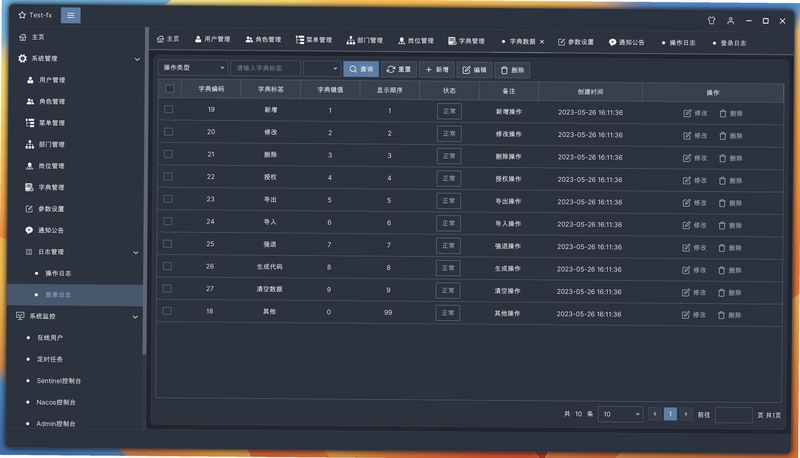Check the checkbox for row 20
The height and width of the screenshot is (458, 800).
[168, 132]
